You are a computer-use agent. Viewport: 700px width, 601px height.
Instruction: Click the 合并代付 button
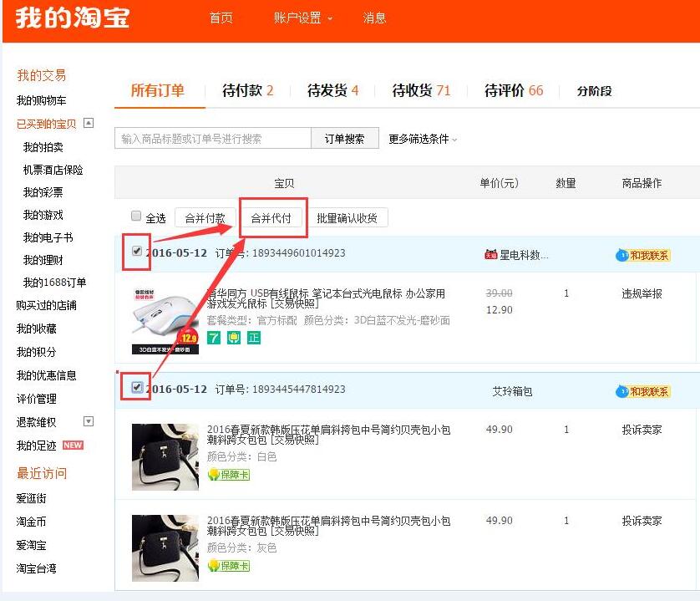(x=271, y=218)
